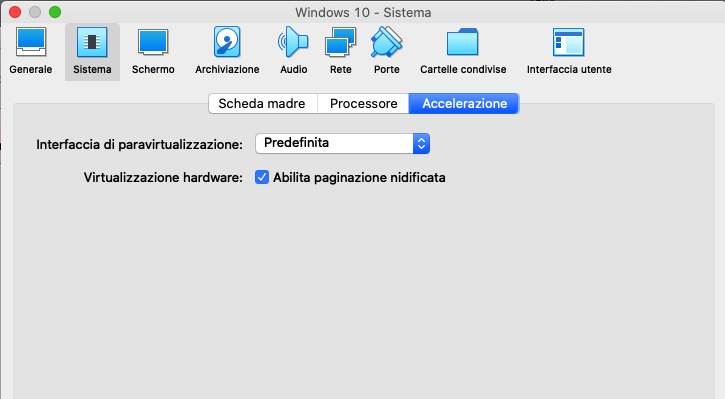The height and width of the screenshot is (399, 725).
Task: Open the Generale settings section
Action: click(31, 51)
